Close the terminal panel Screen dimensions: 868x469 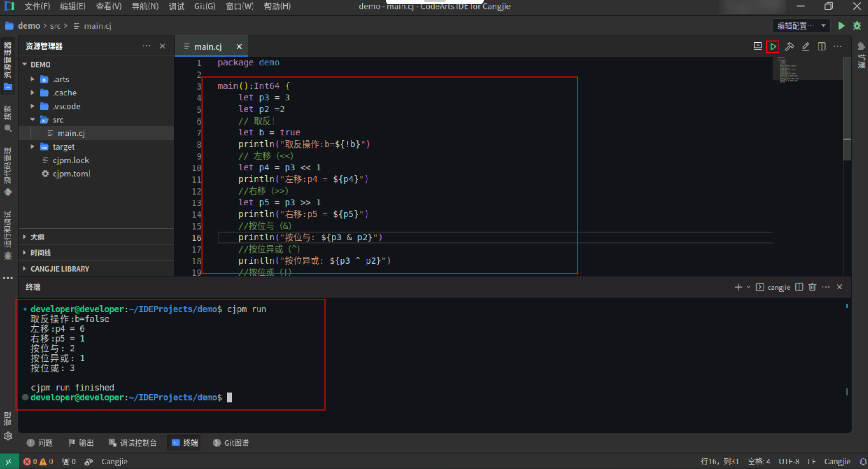click(x=839, y=287)
